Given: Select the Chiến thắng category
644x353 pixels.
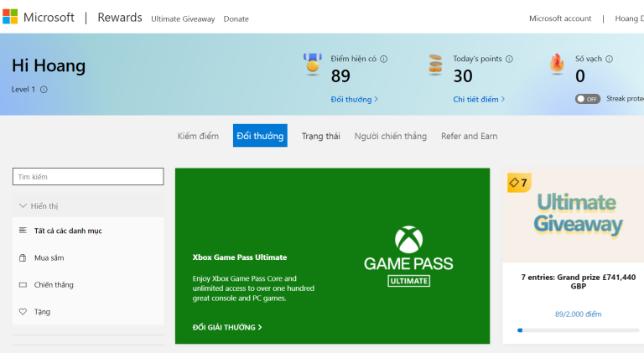Looking at the screenshot, I should point(54,284).
